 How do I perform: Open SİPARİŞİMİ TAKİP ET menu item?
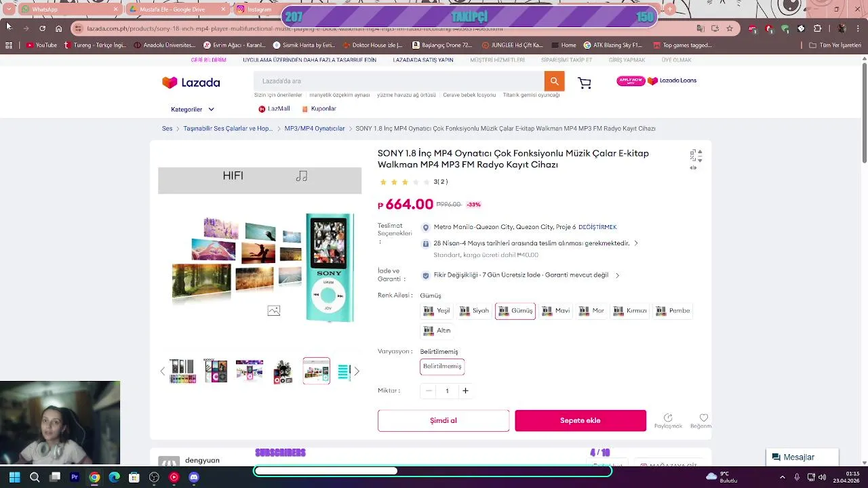coord(566,60)
